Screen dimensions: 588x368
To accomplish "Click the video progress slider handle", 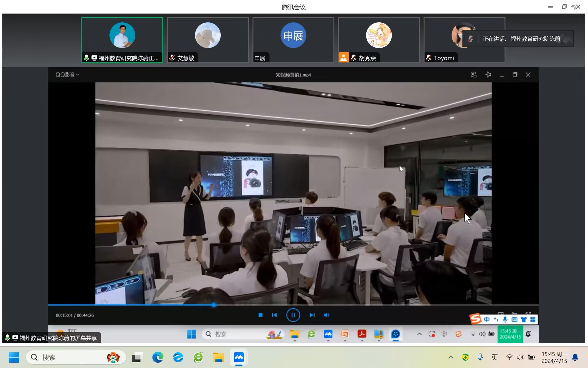I will tap(214, 305).
